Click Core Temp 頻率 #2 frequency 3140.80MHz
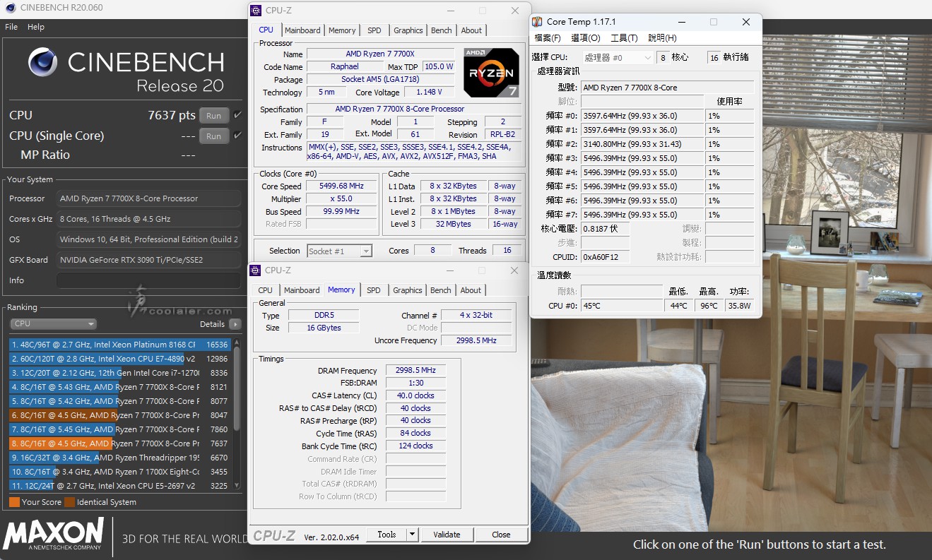932x560 pixels. point(642,144)
